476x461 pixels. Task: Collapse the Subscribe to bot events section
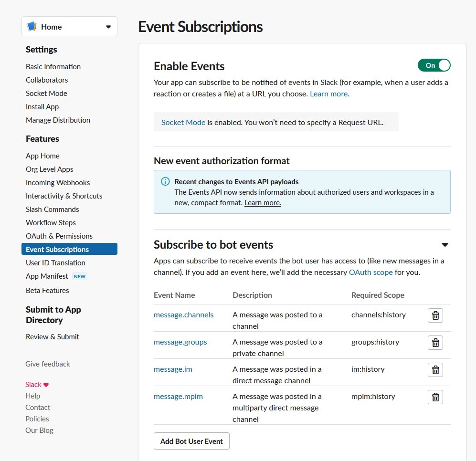pos(445,244)
